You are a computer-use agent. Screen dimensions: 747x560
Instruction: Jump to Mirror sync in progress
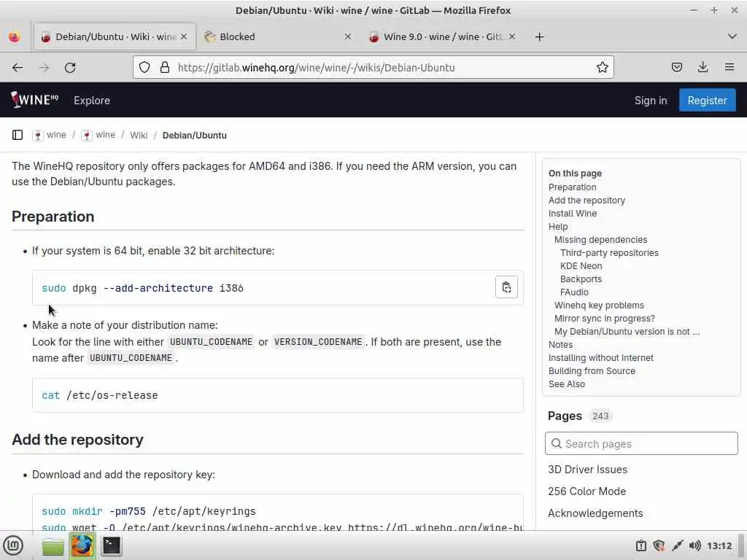click(605, 318)
